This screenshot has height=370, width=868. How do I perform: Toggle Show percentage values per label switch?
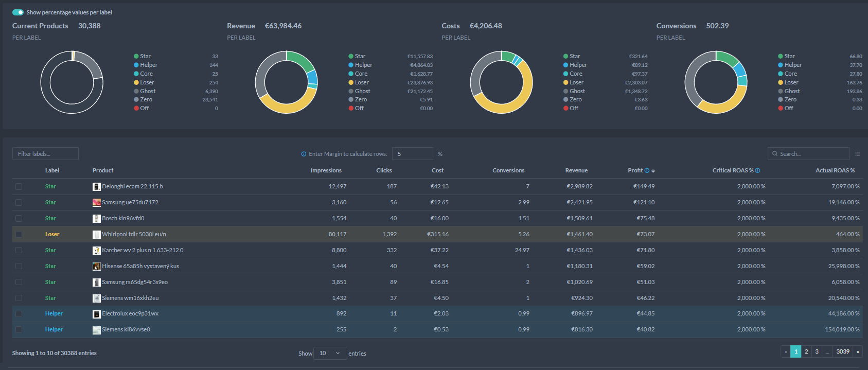(18, 12)
